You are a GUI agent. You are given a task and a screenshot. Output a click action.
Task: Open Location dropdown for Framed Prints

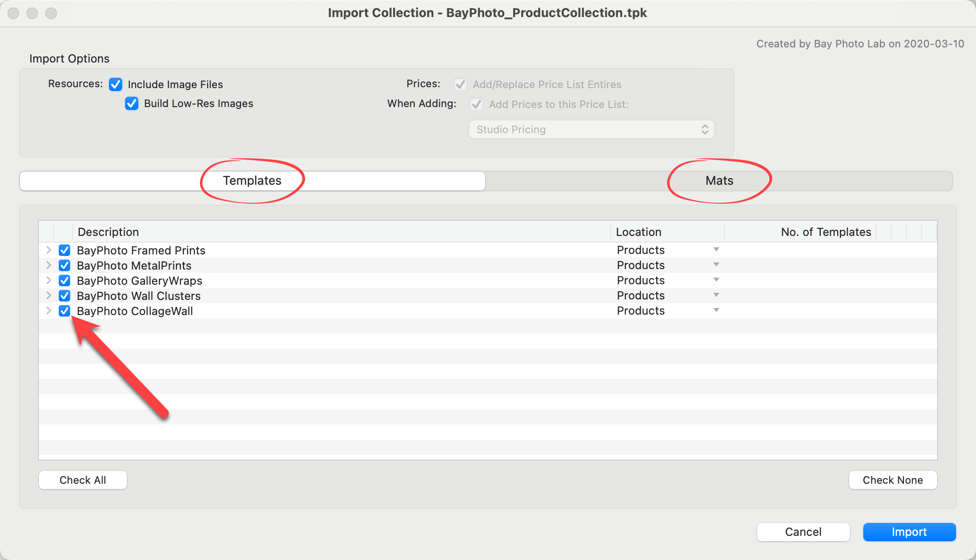click(x=716, y=250)
